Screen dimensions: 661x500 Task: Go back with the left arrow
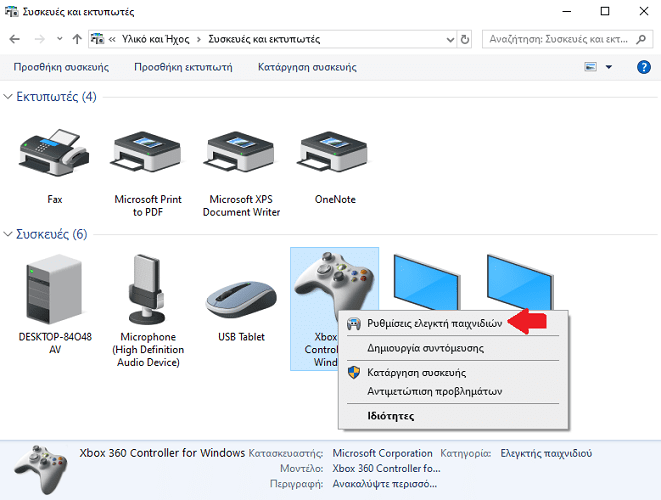tap(15, 39)
